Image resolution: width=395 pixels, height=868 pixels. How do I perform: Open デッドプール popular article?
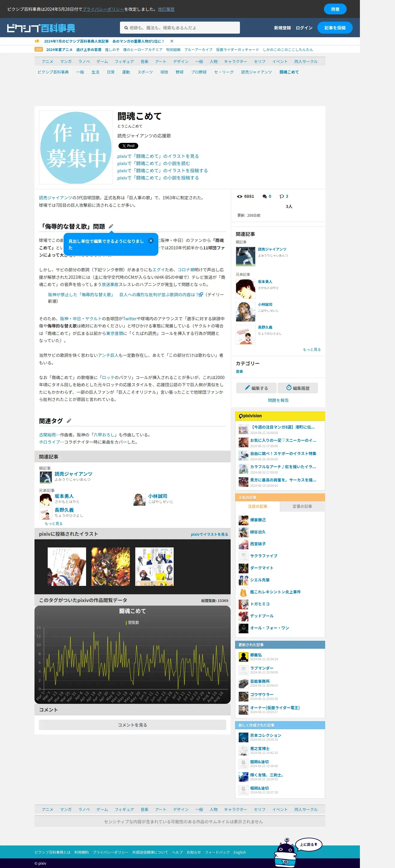[262, 616]
